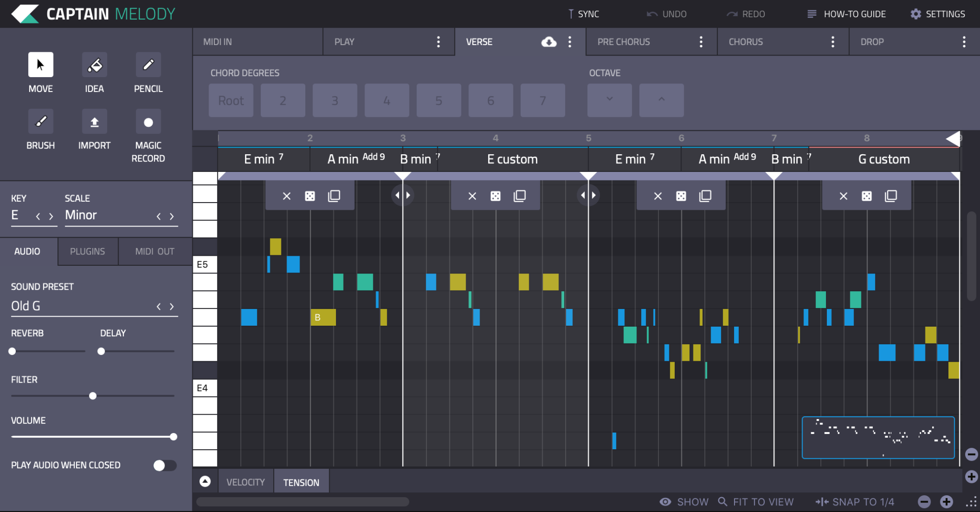Select the Pencil tool

click(148, 65)
